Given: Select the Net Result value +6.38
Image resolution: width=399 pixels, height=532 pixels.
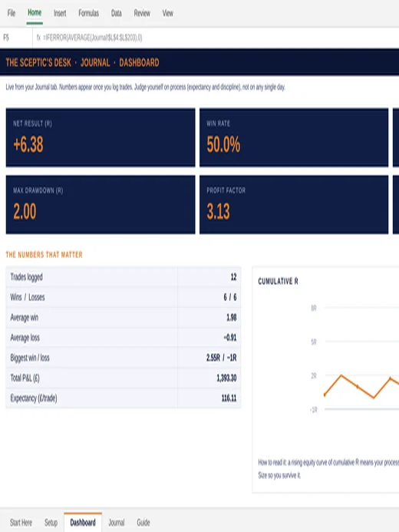Looking at the screenshot, I should tap(28, 144).
